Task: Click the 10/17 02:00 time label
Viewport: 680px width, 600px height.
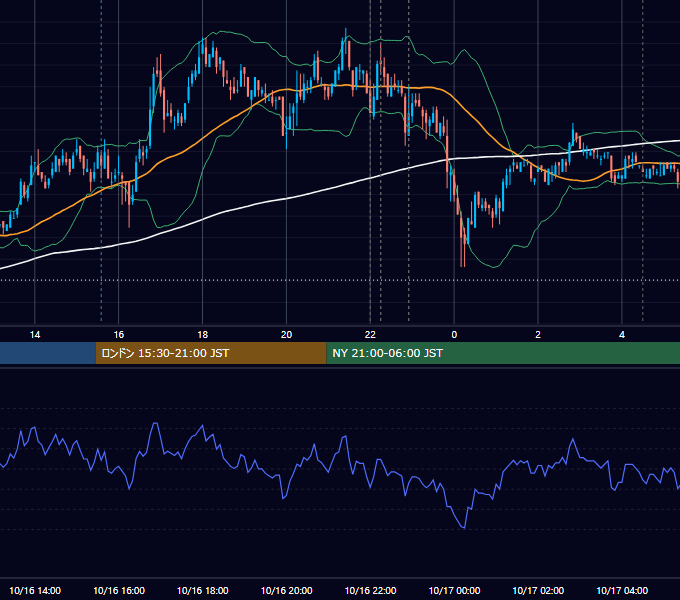Action: point(538,590)
